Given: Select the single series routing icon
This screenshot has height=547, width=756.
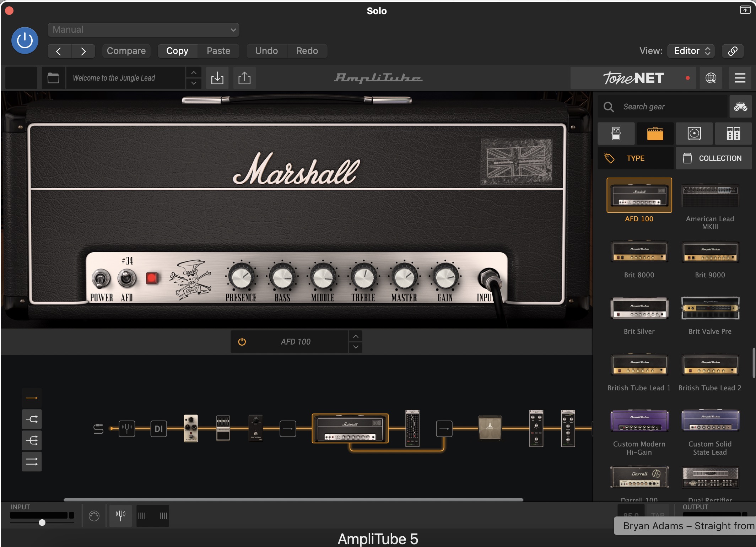Looking at the screenshot, I should pyautogui.click(x=32, y=398).
